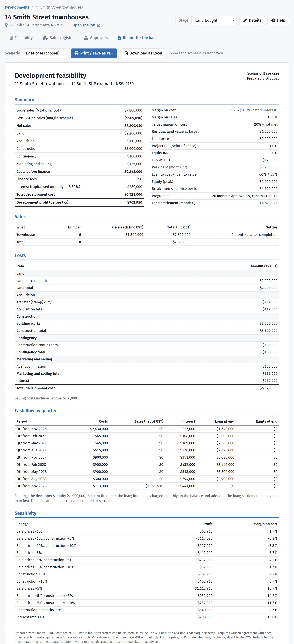294x644 pixels.
Task: Click the printer icon on Print button
Action: [x=76, y=53]
